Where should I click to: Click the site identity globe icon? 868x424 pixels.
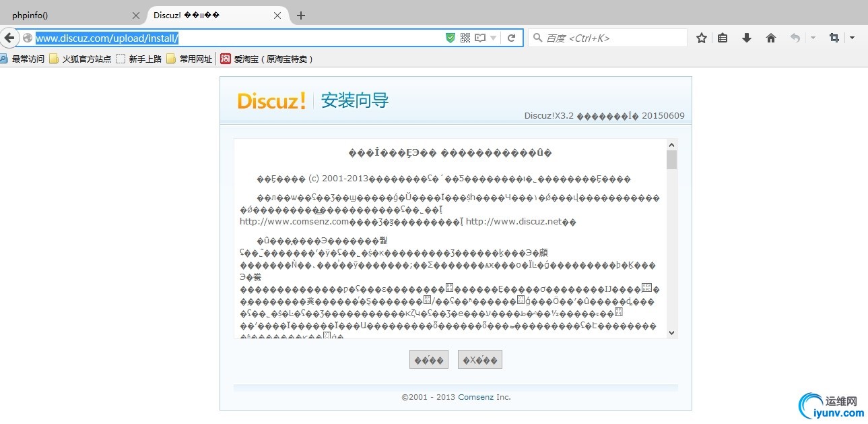28,38
